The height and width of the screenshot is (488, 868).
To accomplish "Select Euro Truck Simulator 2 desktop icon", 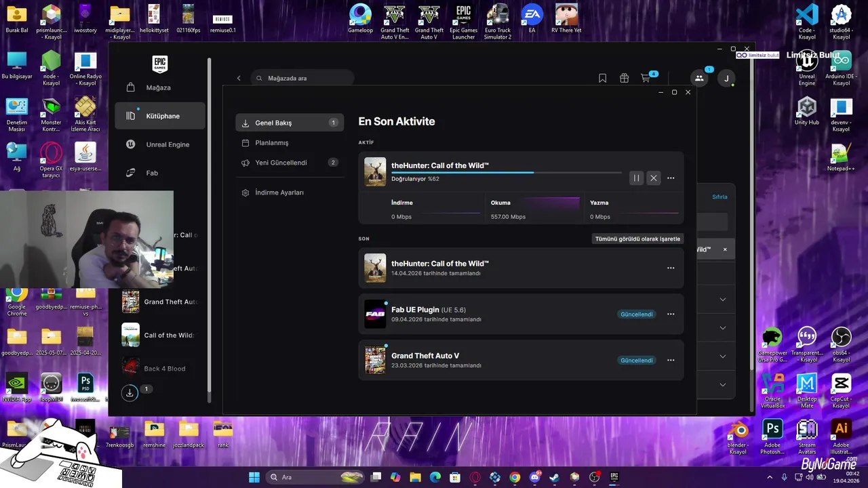I will coord(498,22).
